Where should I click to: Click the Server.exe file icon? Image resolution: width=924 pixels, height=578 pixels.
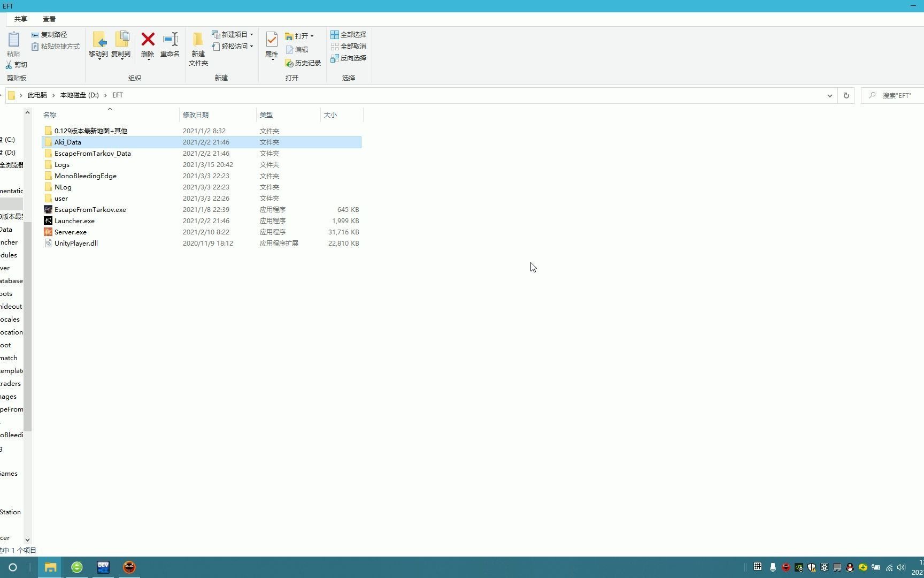(48, 232)
